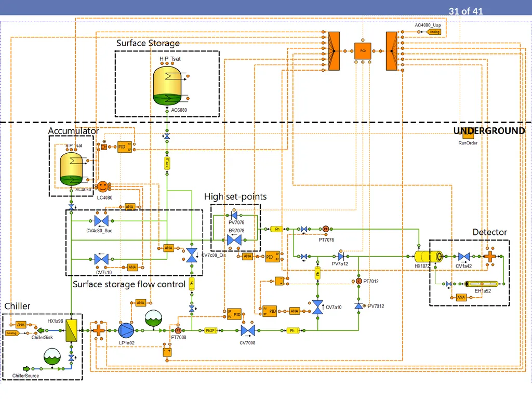Image resolution: width=532 pixels, height=399 pixels.
Task: Select the Ph2P pipe block
Action: (x=210, y=330)
